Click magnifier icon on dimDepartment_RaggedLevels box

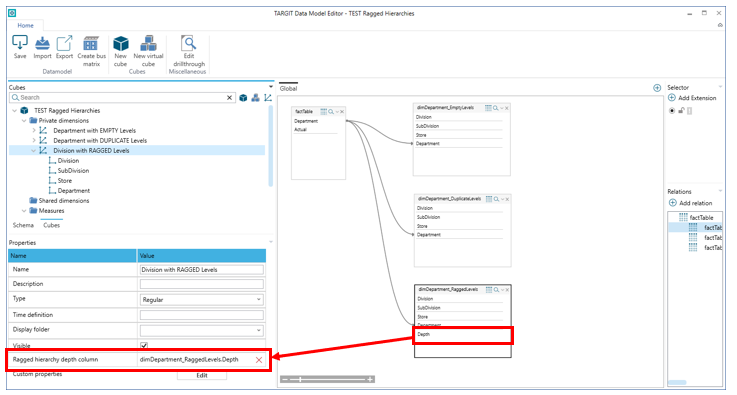tap(496, 290)
